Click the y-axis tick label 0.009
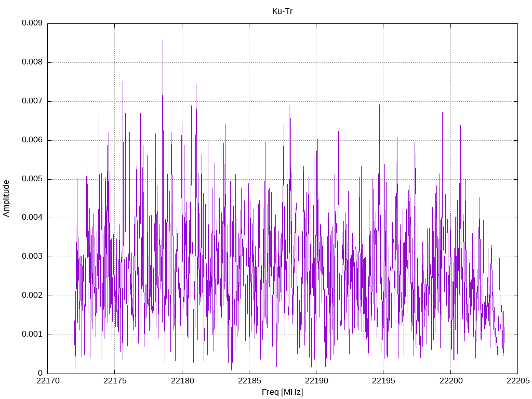This screenshot has width=532, height=399. (32, 23)
